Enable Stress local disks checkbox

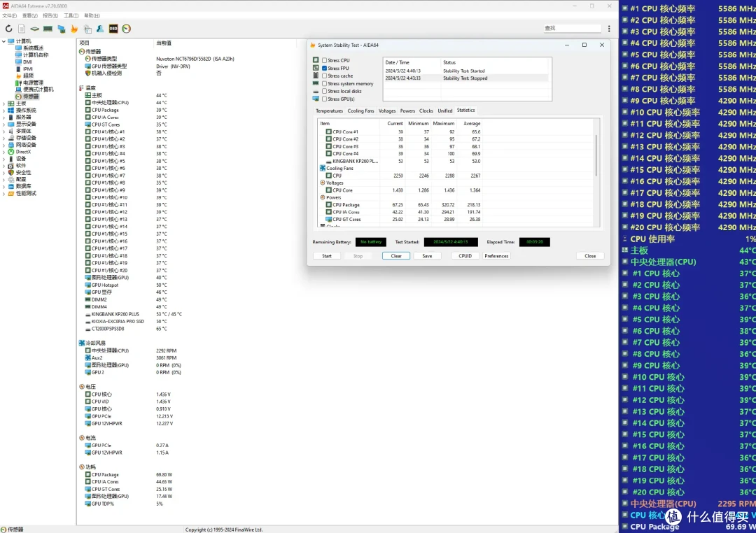[325, 91]
